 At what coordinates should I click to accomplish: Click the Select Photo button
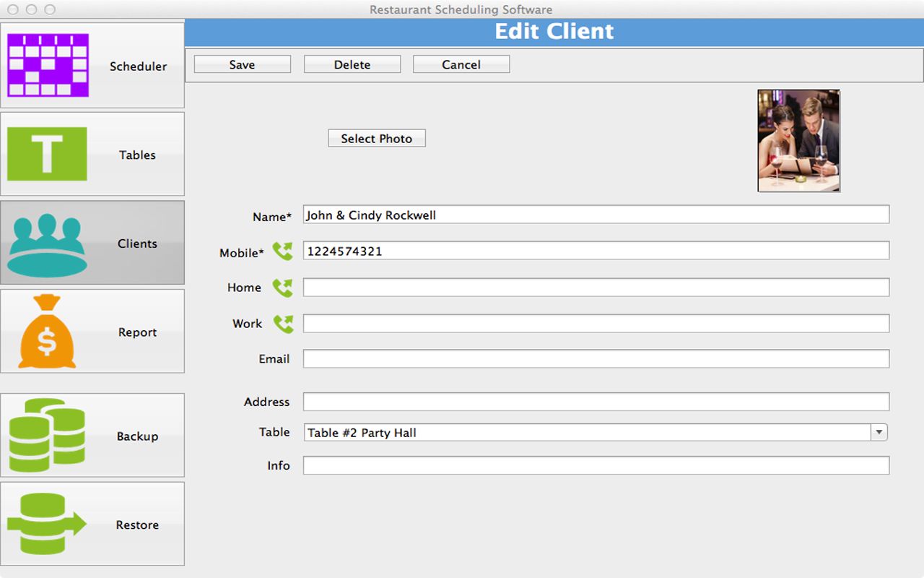pos(377,138)
